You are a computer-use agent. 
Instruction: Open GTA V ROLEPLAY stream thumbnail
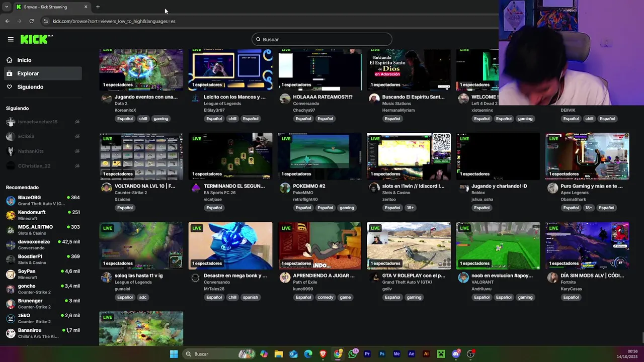tap(409, 246)
